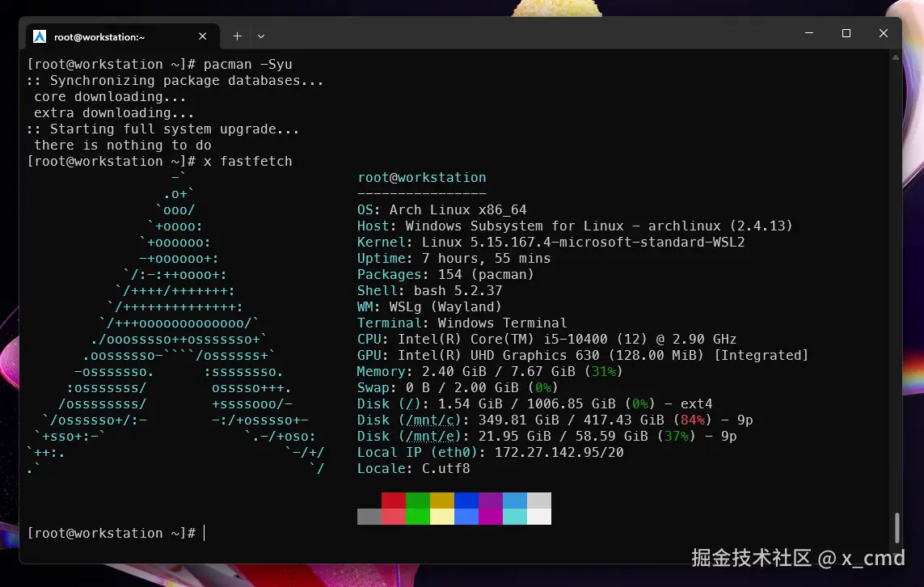Screen dimensions: 924x587
Task: Click "Locale: C.utf8" line
Action: tap(414, 468)
